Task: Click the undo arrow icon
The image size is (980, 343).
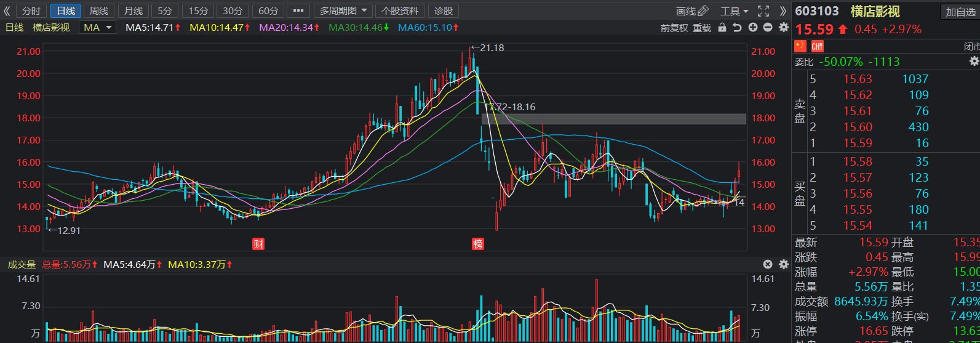Action: tap(737, 28)
